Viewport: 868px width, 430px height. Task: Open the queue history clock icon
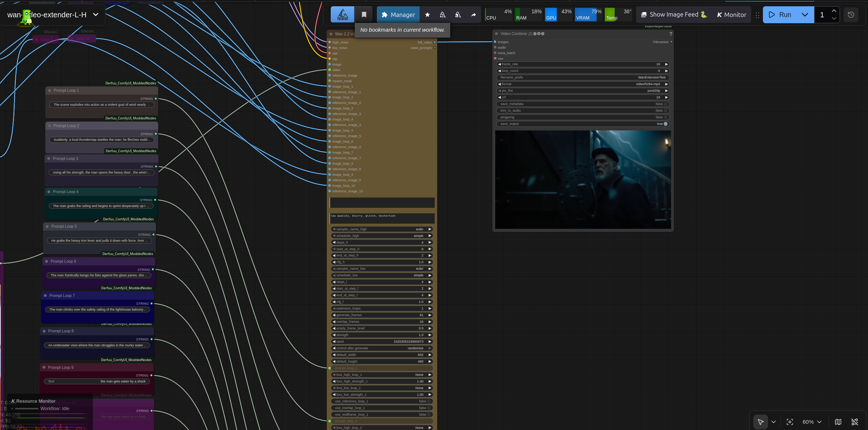point(851,15)
